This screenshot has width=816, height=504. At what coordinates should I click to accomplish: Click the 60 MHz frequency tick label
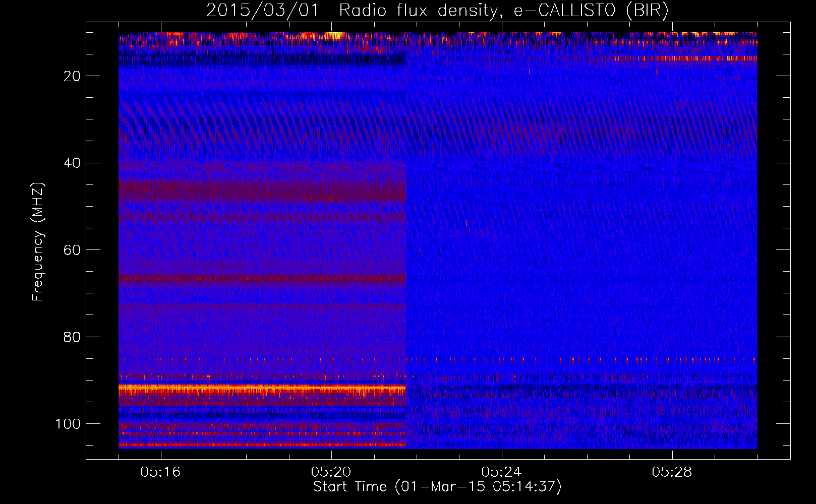72,250
